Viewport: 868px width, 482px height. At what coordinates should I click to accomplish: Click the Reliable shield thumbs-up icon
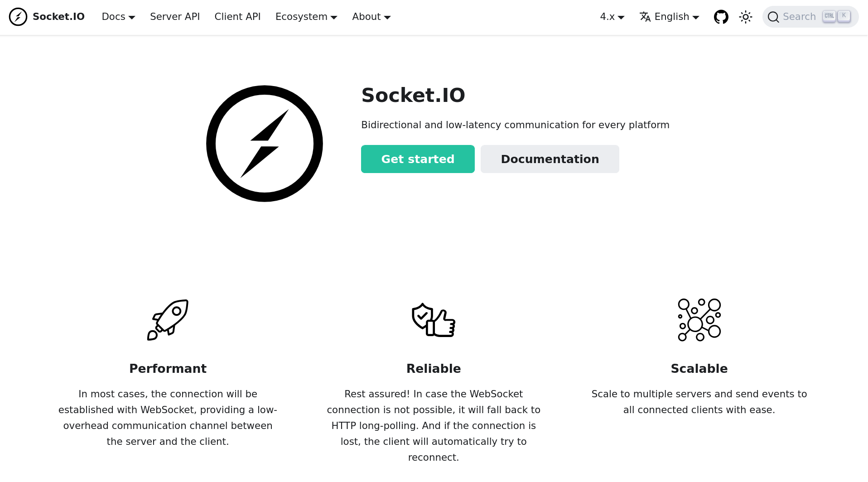coord(434,320)
